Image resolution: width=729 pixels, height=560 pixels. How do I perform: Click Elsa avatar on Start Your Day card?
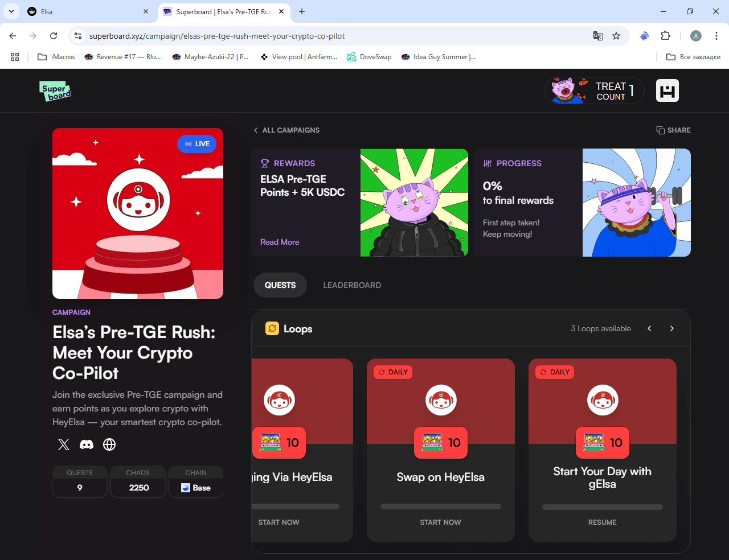click(603, 400)
